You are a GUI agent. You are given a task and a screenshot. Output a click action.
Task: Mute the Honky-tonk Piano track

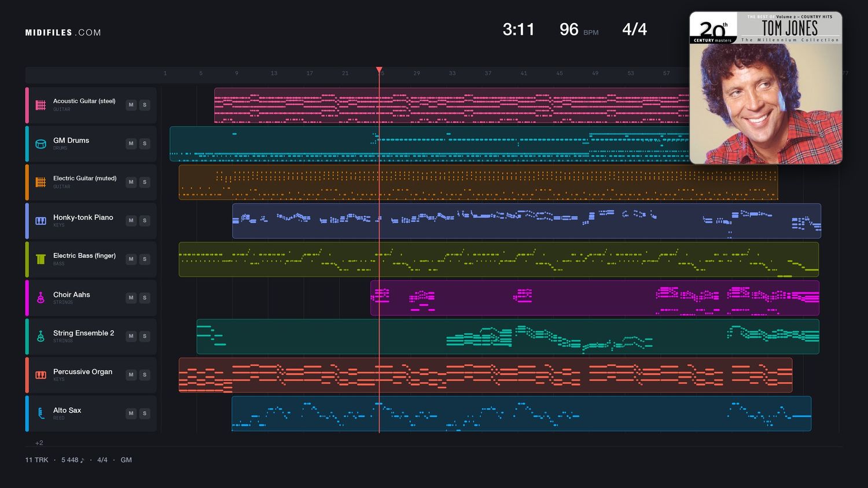[x=131, y=220]
